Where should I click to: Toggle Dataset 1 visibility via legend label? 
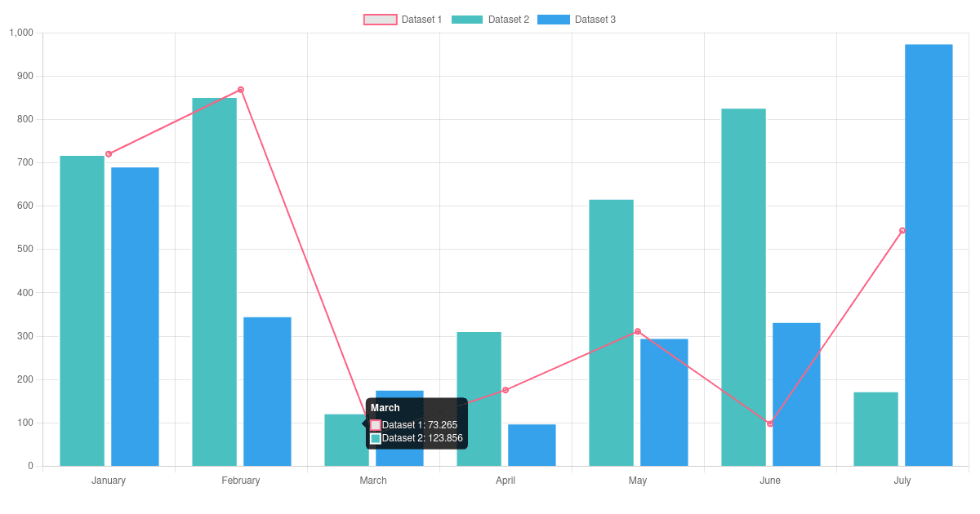(421, 20)
